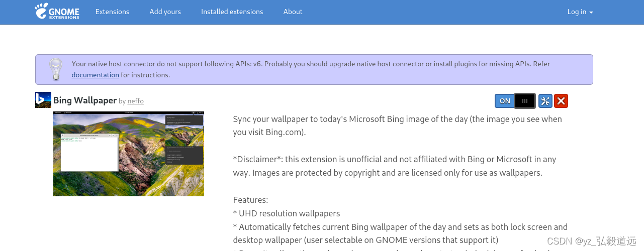Go to Add yours page

click(165, 12)
